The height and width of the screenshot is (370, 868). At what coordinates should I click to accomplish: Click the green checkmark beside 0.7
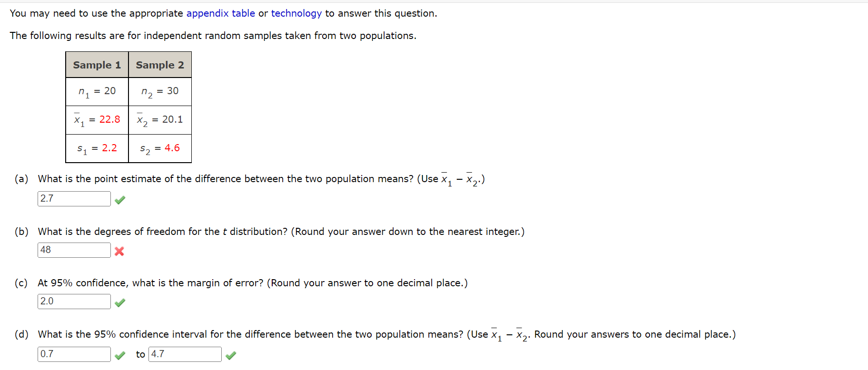click(120, 355)
